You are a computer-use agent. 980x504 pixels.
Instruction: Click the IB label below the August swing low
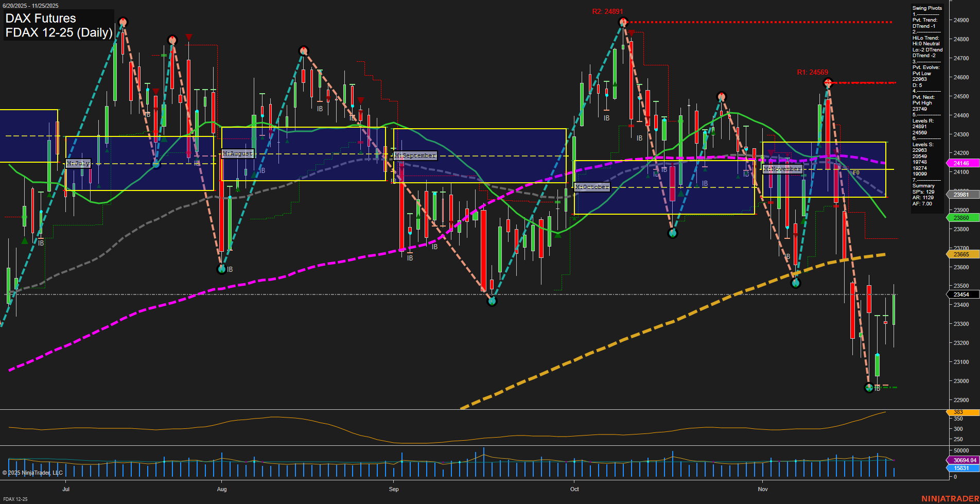230,269
